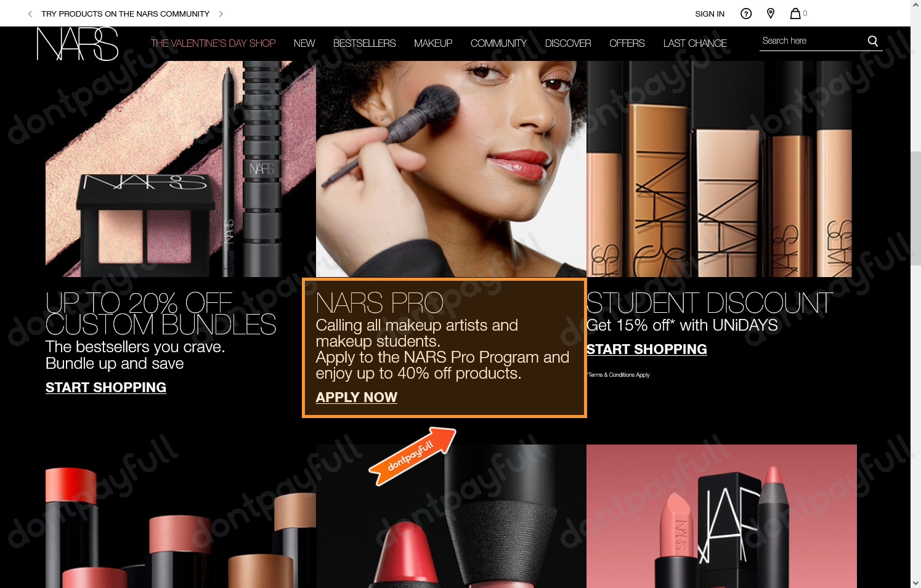Click the NARS PRO heading
This screenshot has width=921, height=588.
pos(379,303)
